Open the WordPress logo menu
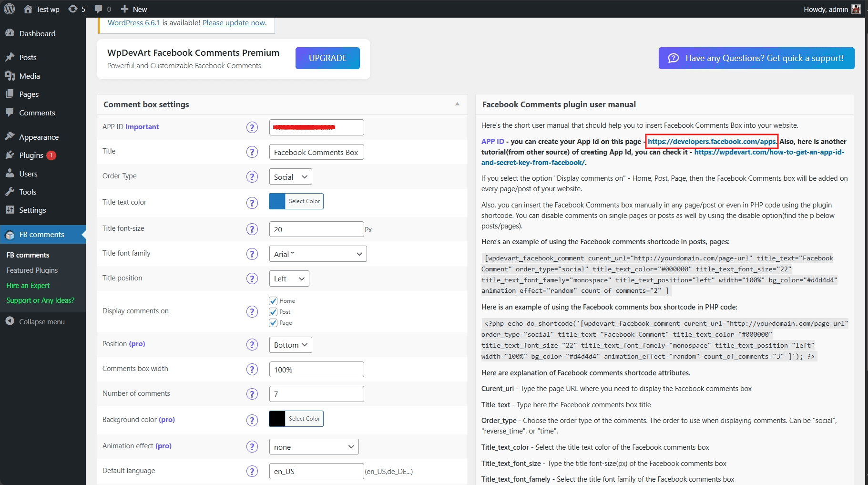The image size is (868, 485). tap(10, 9)
